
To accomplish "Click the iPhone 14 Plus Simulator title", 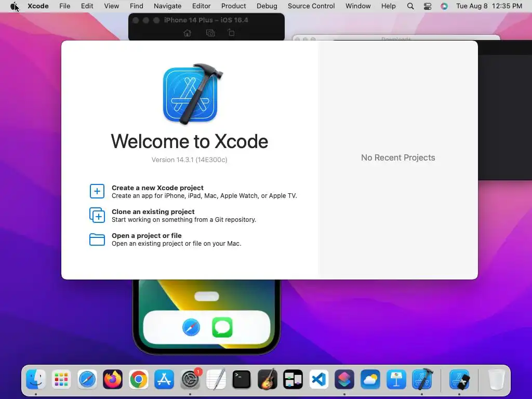I will [206, 20].
